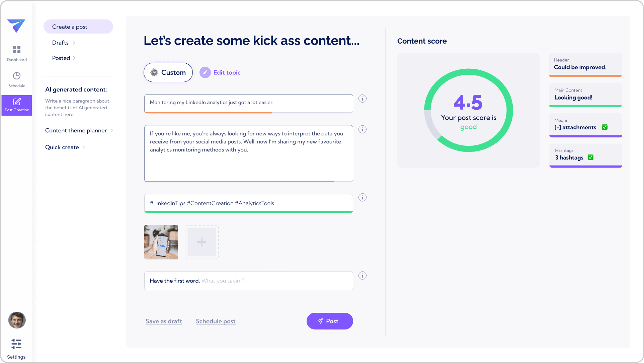Click the pencil icon beside Edit topic

[205, 72]
